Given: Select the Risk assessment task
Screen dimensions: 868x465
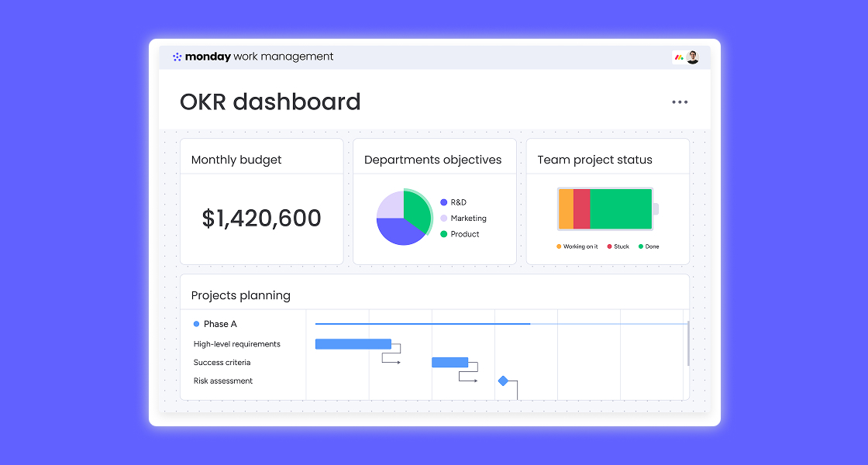Looking at the screenshot, I should [223, 381].
